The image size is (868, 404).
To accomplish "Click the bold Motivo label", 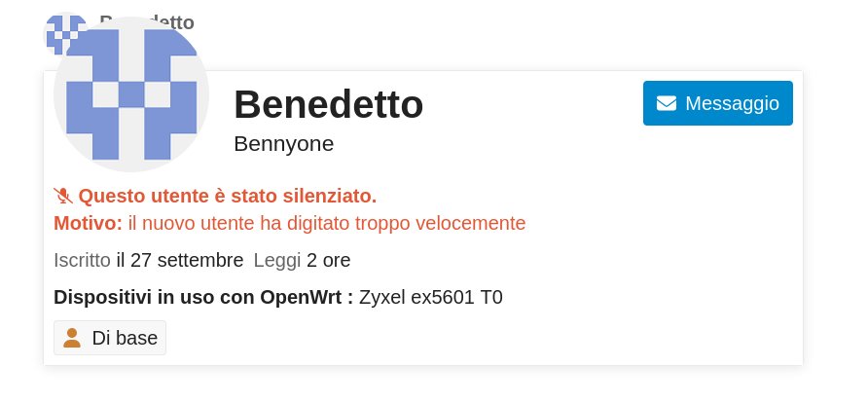I will coord(88,223).
